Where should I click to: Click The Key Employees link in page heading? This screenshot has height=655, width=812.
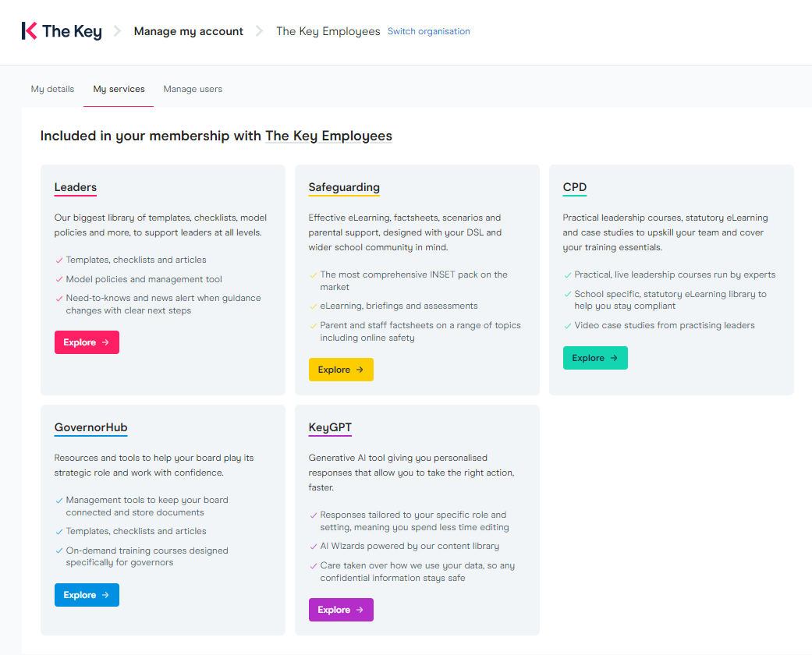[329, 136]
